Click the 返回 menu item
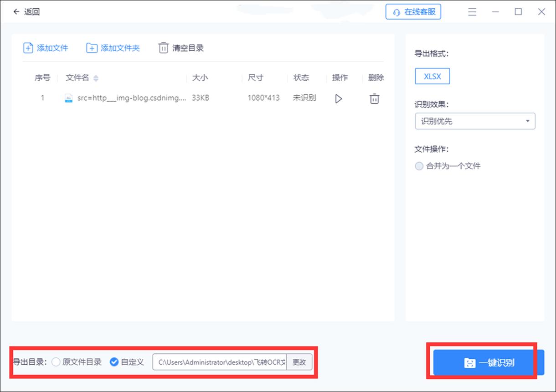 tap(31, 11)
